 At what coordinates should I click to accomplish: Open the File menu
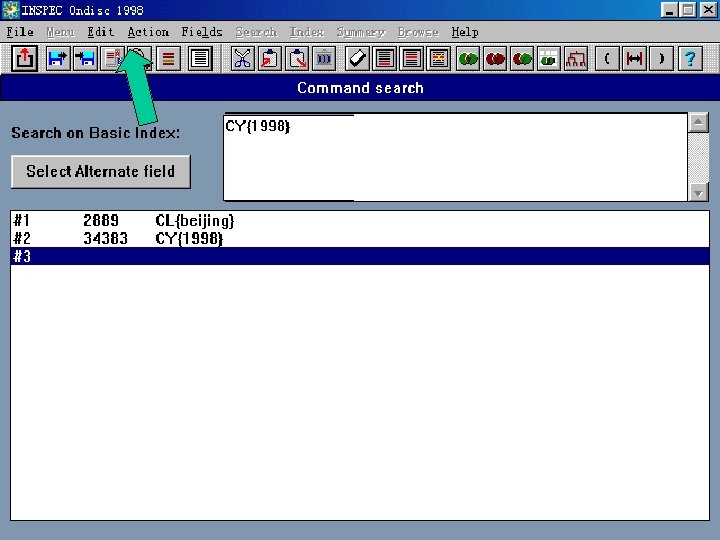(20, 32)
